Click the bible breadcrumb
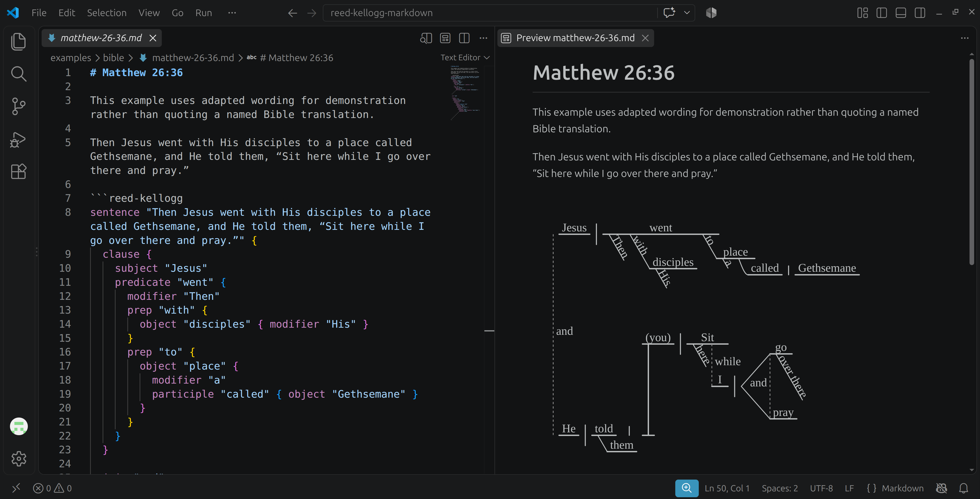Viewport: 980px width, 499px height. click(x=113, y=58)
